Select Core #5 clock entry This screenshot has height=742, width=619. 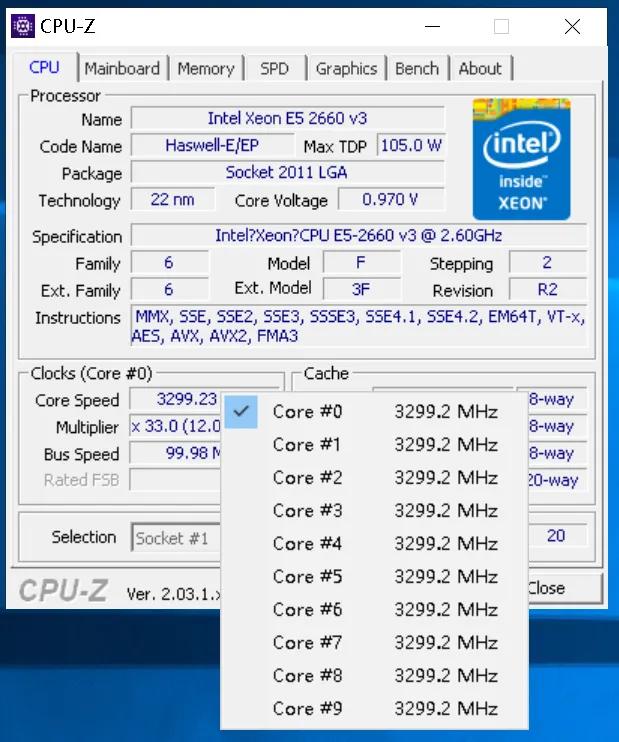click(x=372, y=576)
